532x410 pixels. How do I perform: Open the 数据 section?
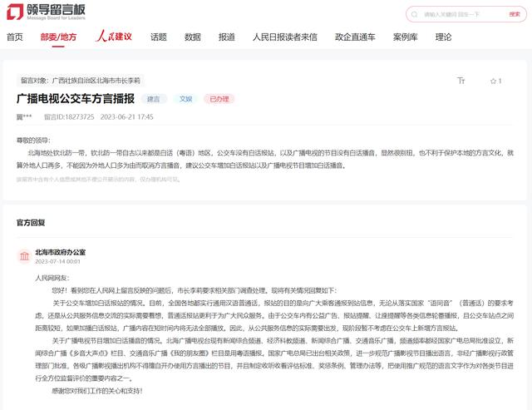click(x=193, y=37)
